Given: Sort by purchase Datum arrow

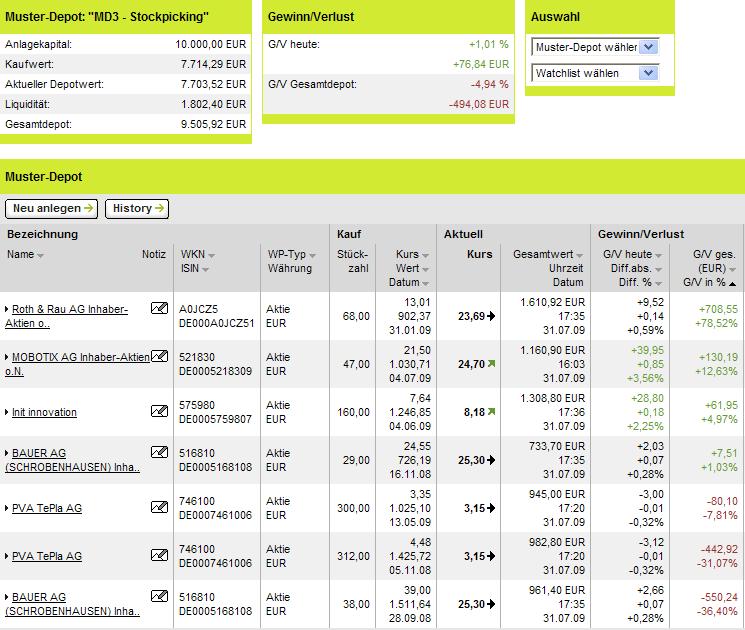Looking at the screenshot, I should pyautogui.click(x=425, y=284).
